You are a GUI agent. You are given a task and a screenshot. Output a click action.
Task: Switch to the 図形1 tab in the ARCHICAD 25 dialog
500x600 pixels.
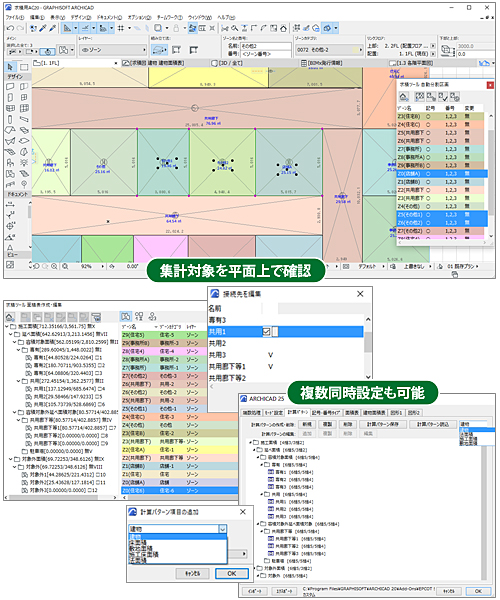(396, 412)
